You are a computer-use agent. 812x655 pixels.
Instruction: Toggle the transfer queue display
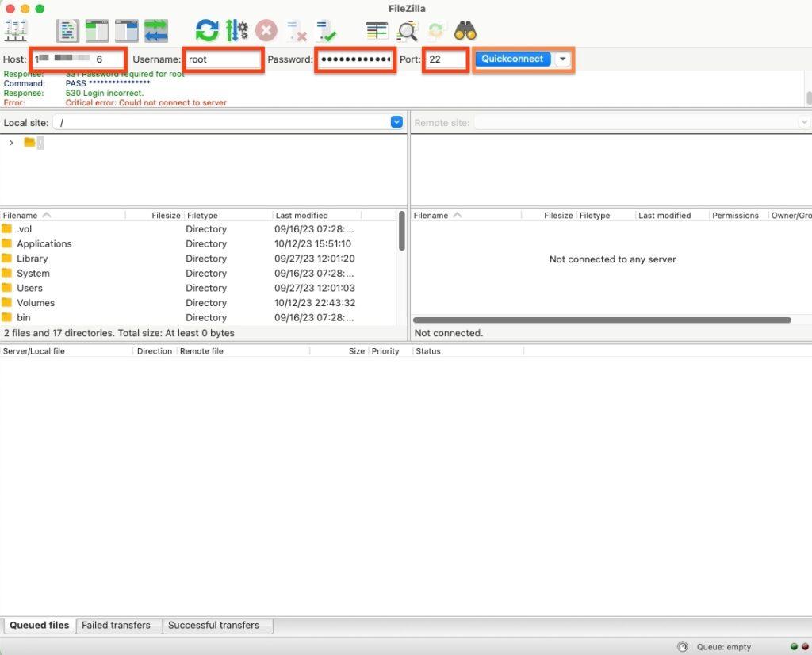[x=156, y=31]
